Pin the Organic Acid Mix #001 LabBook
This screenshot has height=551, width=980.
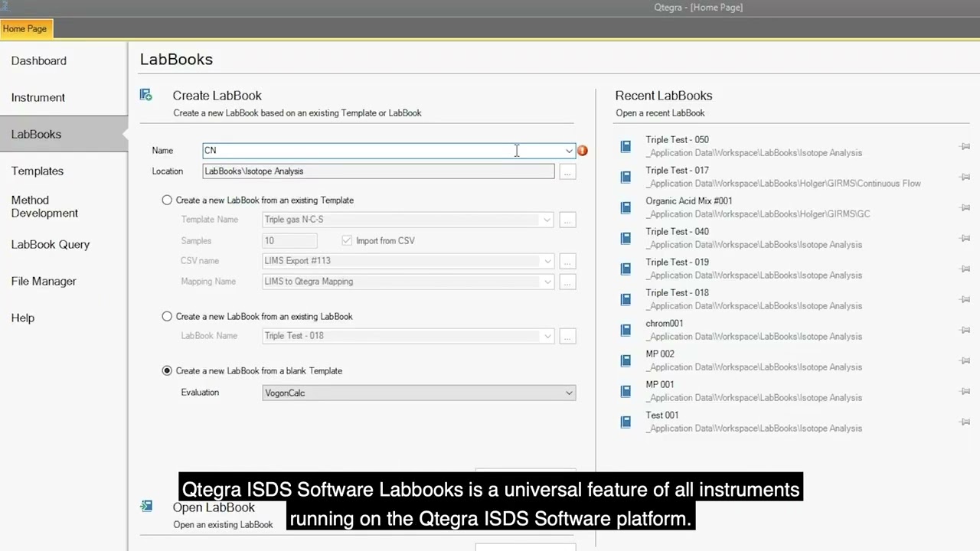(x=965, y=207)
